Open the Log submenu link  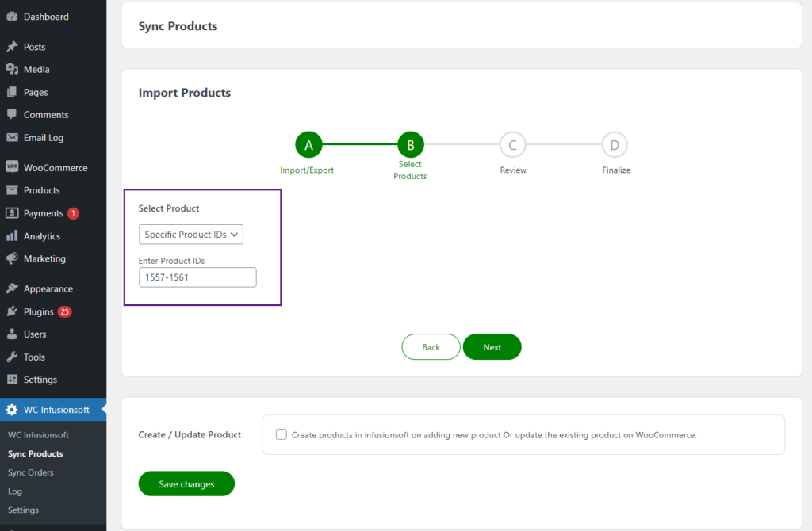tap(15, 491)
